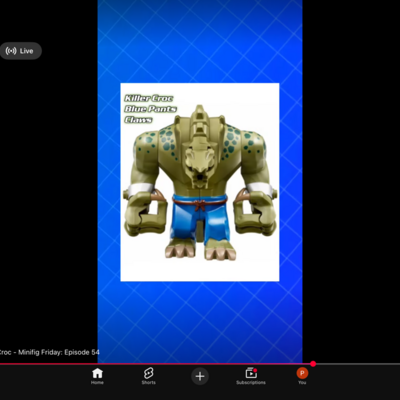Screen dimensions: 400x400
Task: Select the Live filter chip
Action: [20, 51]
